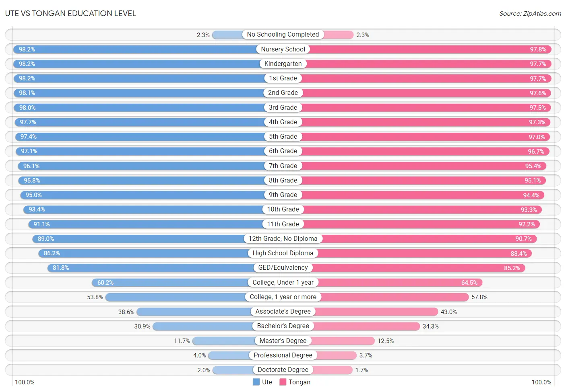Select the No Schooling Completed label

pyautogui.click(x=283, y=35)
